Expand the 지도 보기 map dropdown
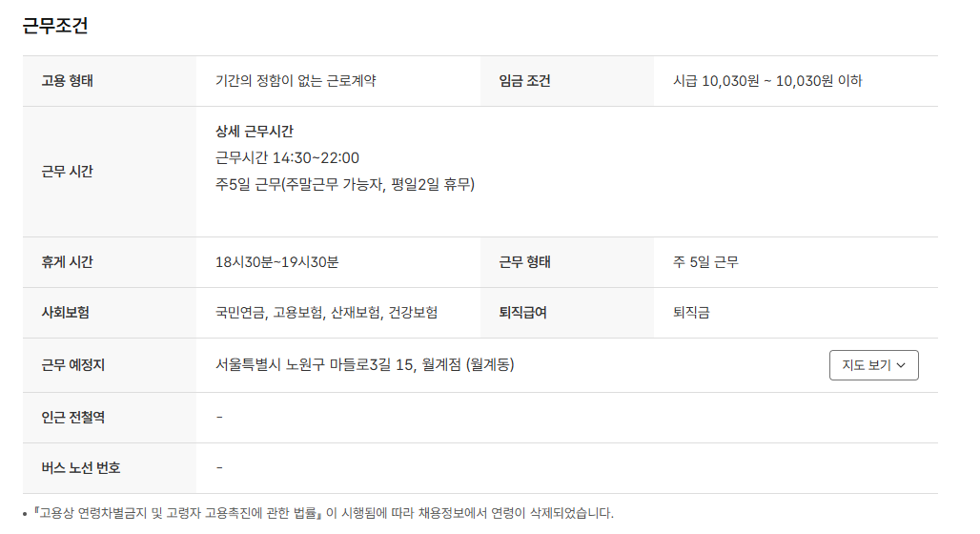980x534 pixels. click(873, 365)
